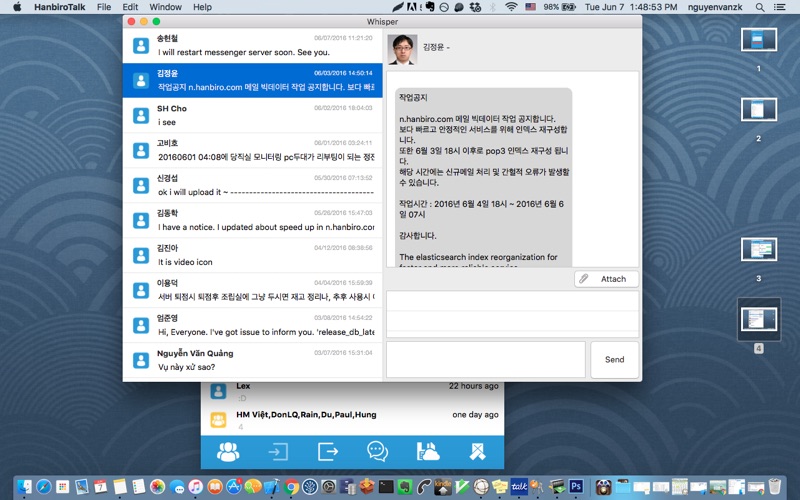Open the chat bubbles icon in bottom toolbar
The width and height of the screenshot is (800, 500).
pos(378,452)
